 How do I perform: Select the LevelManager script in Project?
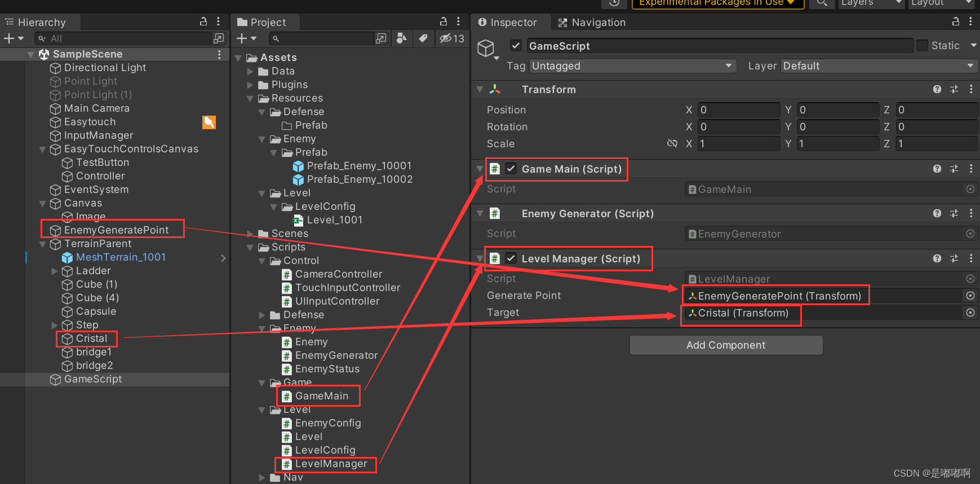331,464
